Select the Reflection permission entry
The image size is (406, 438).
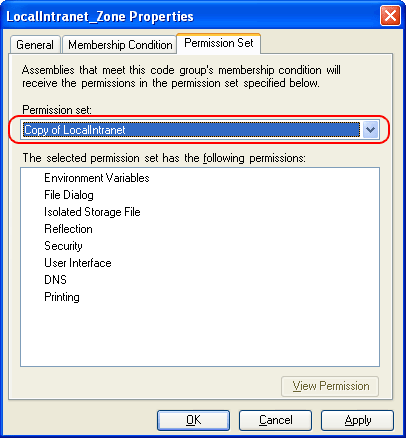click(68, 229)
